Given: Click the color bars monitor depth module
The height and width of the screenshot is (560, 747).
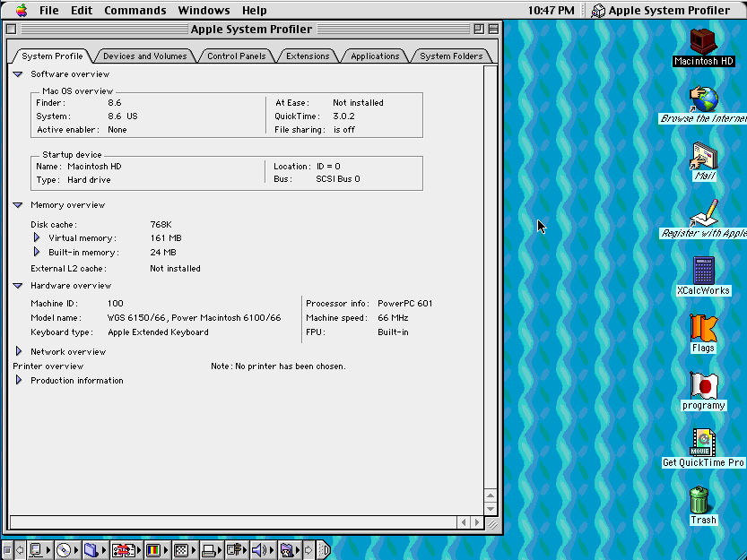Looking at the screenshot, I should coord(157,550).
